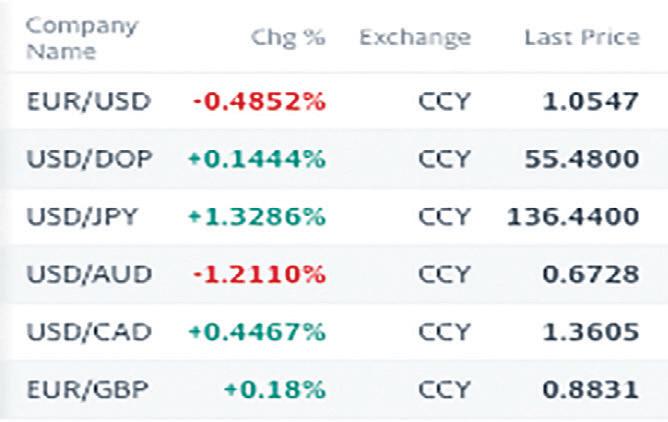Click the 0.6728 last price
This screenshot has width=668, height=422.
590,274
